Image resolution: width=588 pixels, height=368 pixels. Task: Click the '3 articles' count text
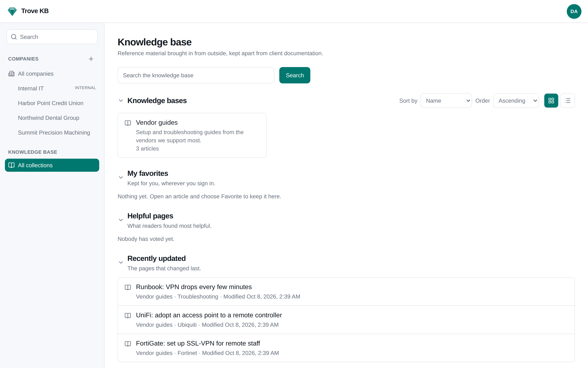point(147,148)
